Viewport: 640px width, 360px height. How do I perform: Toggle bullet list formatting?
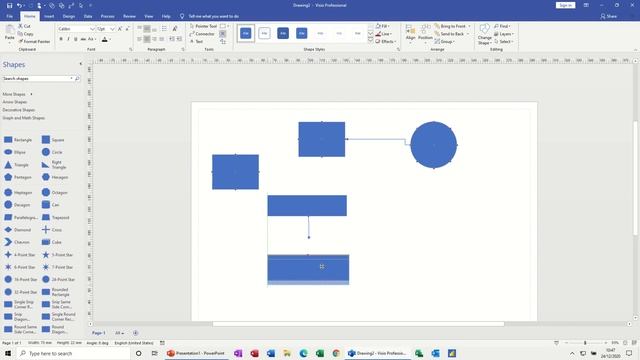click(x=164, y=29)
